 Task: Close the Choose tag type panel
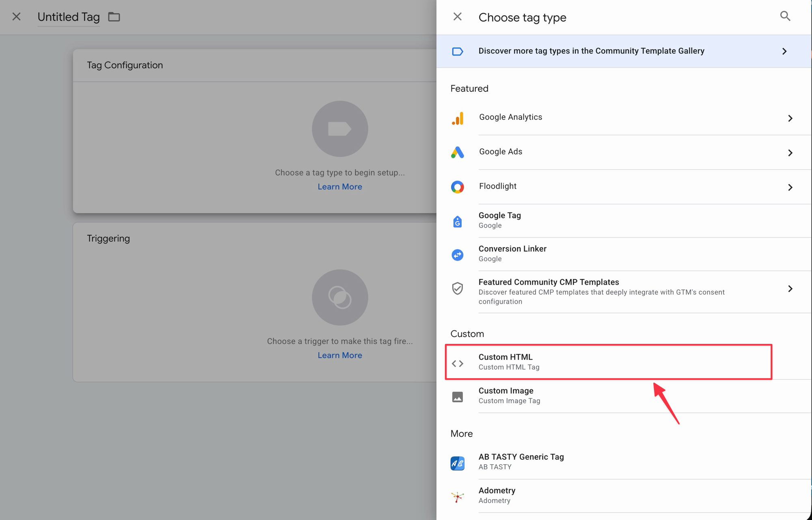[458, 17]
